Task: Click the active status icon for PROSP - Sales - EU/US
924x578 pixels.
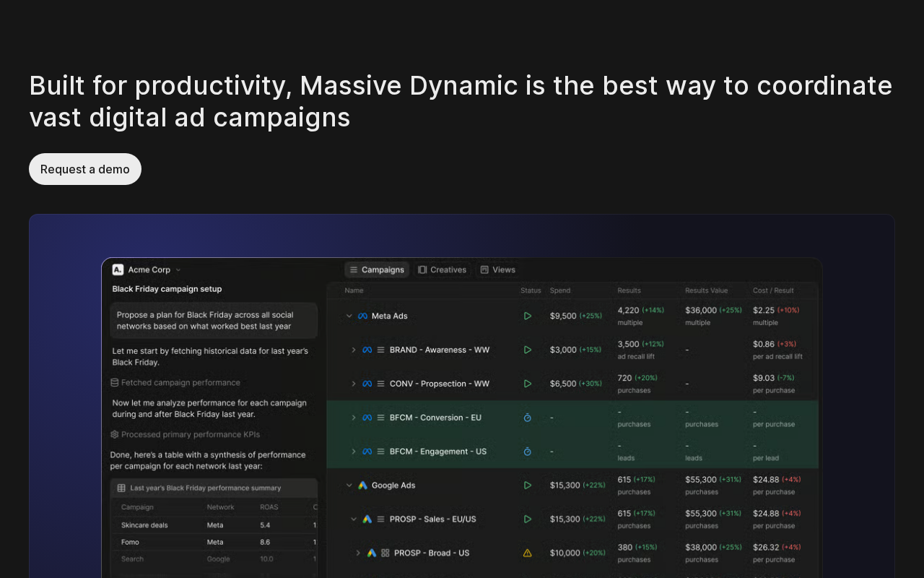Action: coord(528,519)
